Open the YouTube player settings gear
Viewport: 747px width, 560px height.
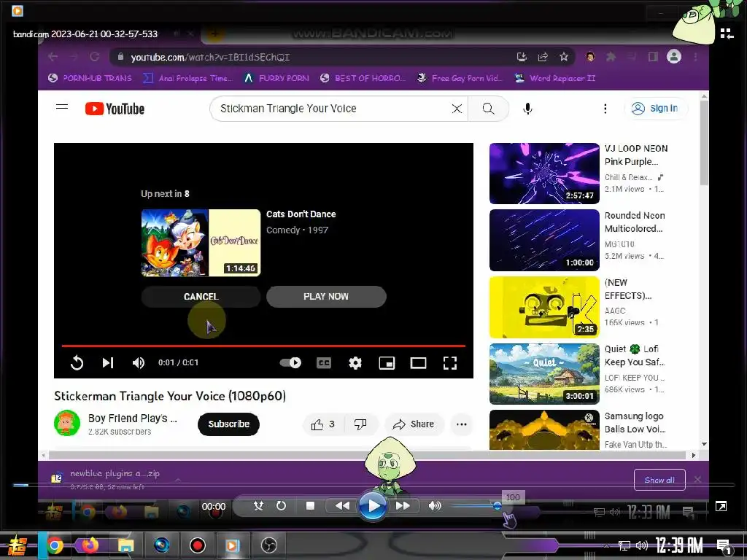(x=355, y=363)
